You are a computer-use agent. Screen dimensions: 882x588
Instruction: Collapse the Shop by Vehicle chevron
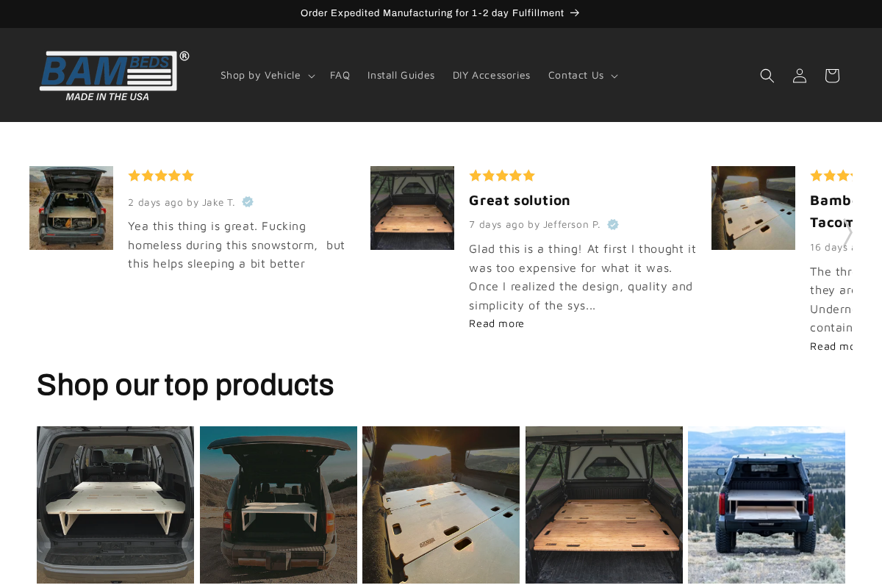click(x=310, y=75)
